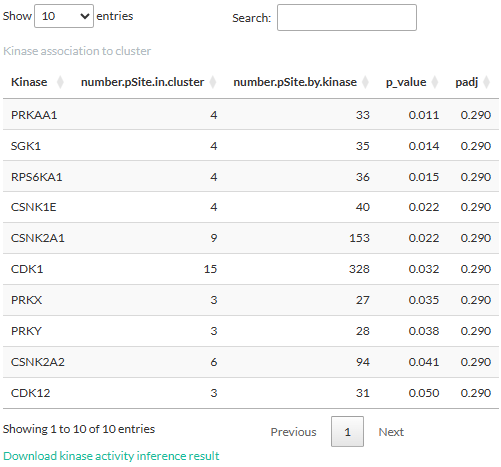Go to the Previous page
The image size is (501, 467).
[x=293, y=432]
